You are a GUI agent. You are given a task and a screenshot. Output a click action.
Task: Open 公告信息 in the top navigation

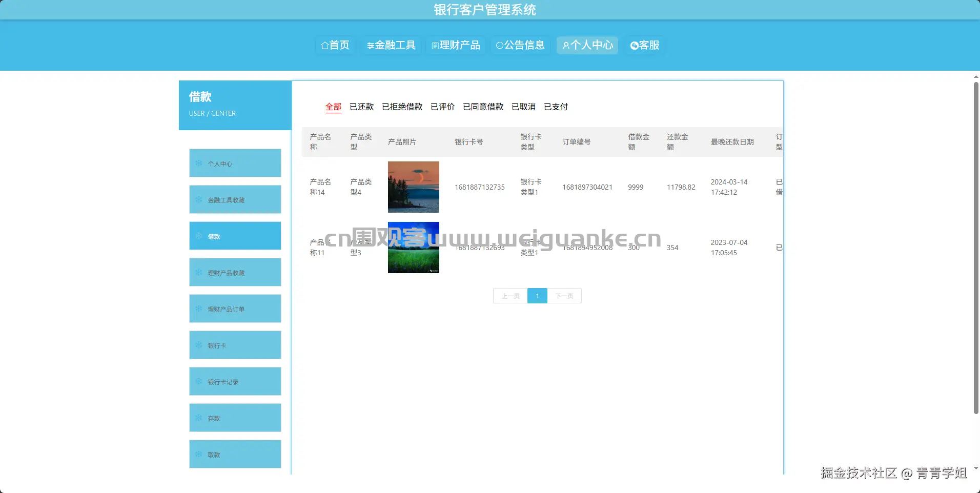pyautogui.click(x=520, y=45)
